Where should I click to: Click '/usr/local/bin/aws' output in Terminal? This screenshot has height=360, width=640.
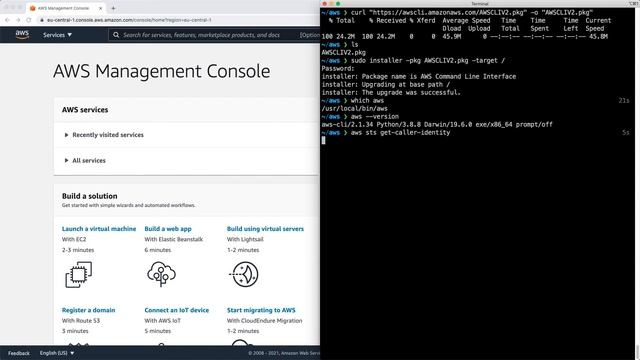pos(354,109)
